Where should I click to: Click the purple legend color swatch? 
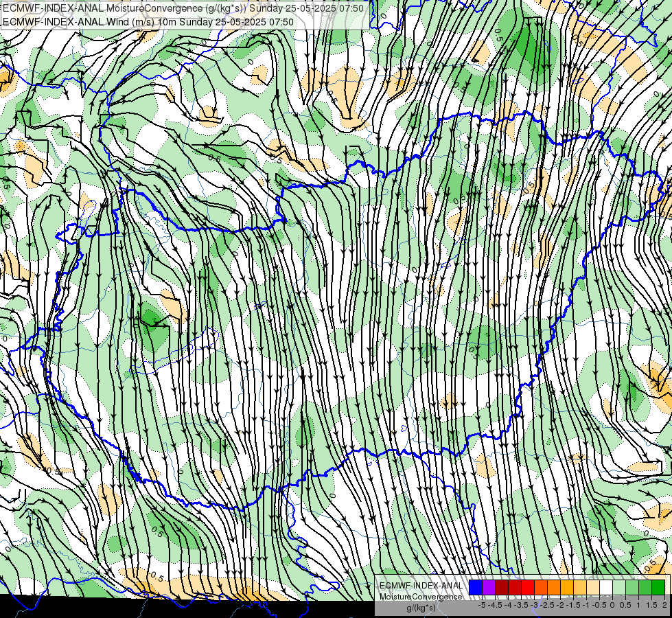[489, 587]
